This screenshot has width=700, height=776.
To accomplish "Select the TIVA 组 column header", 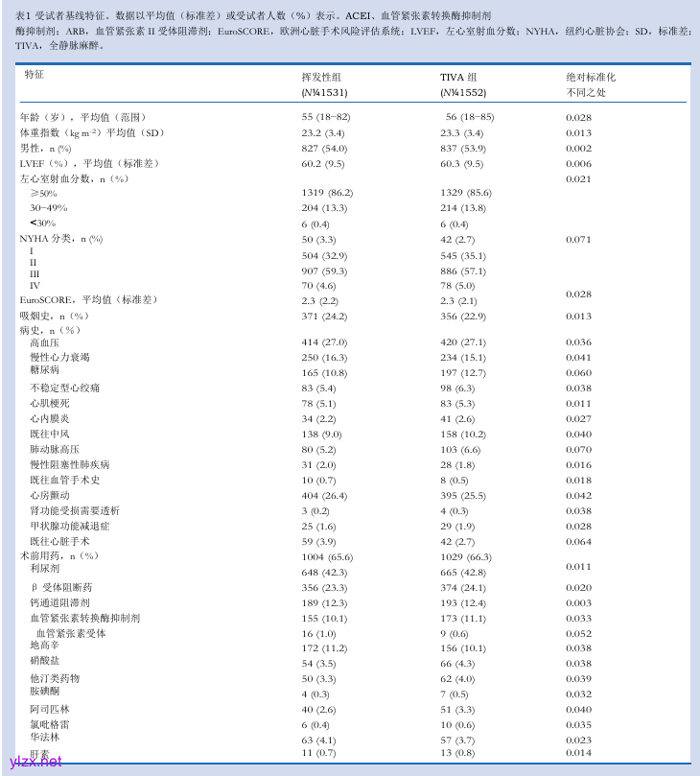I will [x=459, y=75].
